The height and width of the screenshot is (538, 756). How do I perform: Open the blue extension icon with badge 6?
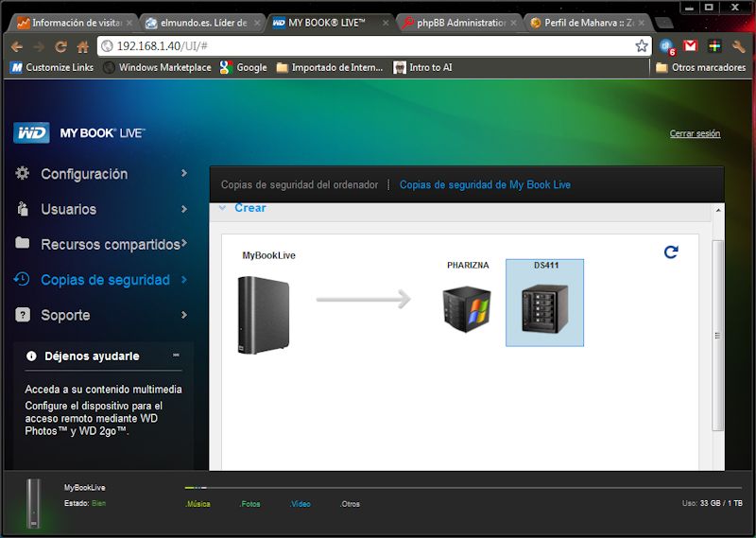(x=667, y=46)
